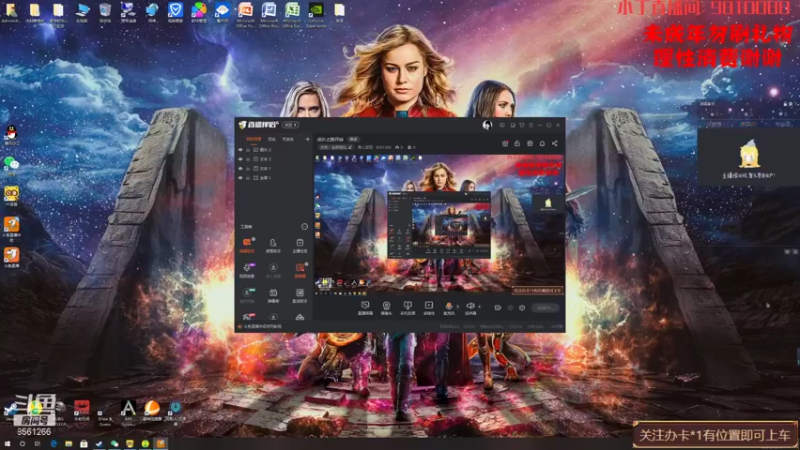
Task: Expand speaker options arrow
Action: (479, 307)
